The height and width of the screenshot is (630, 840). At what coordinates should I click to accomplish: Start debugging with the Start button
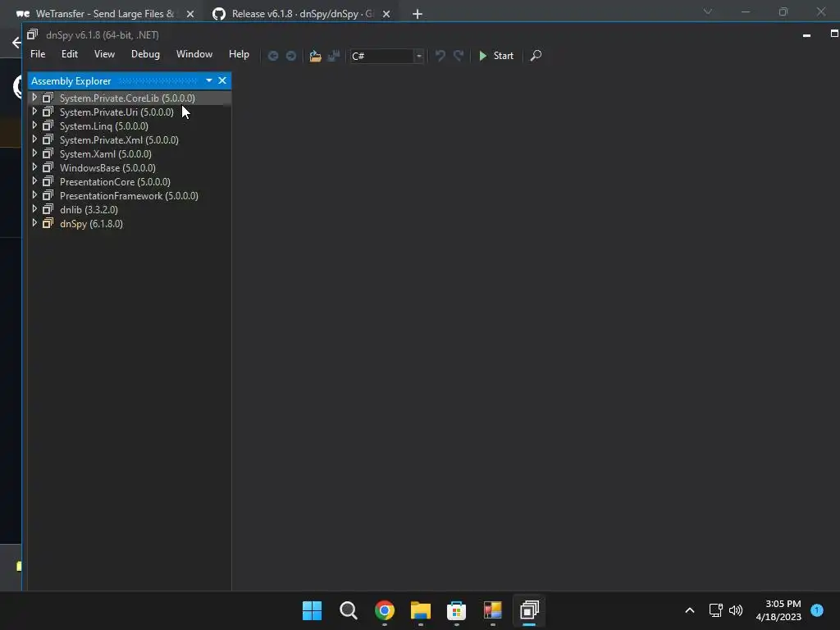[x=496, y=56]
